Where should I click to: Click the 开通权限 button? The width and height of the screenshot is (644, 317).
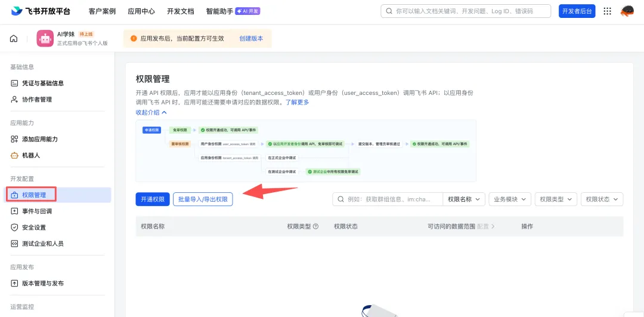coord(153,199)
